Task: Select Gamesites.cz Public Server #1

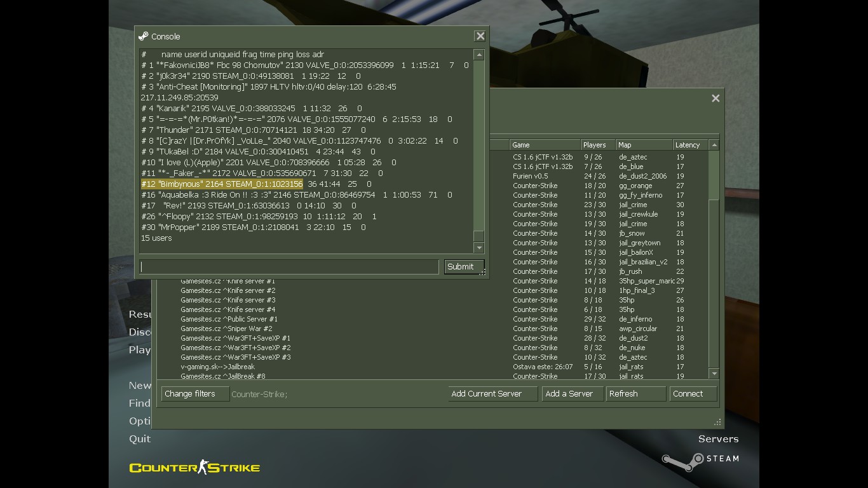Action: (229, 319)
